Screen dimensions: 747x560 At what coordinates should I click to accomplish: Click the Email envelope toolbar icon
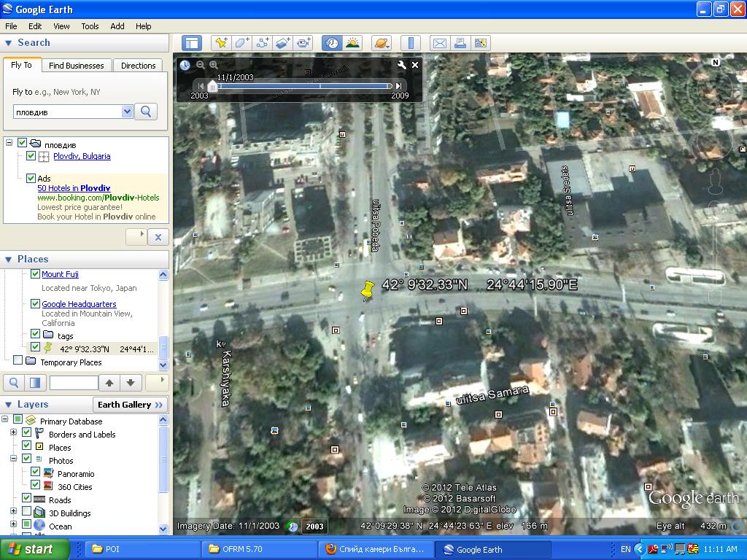pos(439,43)
